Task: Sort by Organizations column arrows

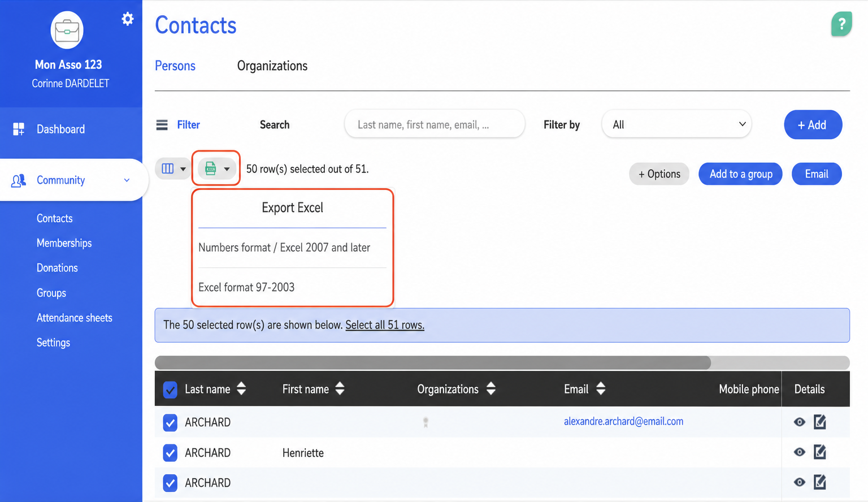Action: 491,388
